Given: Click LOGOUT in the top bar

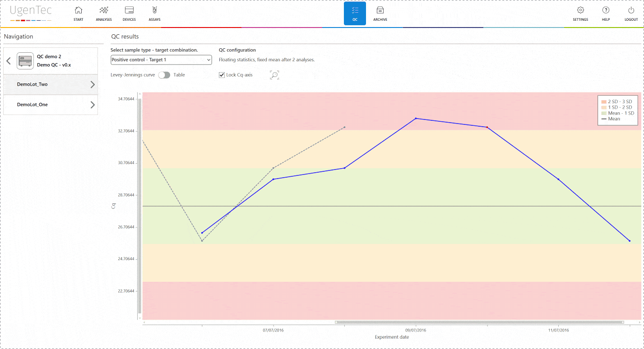Looking at the screenshot, I should coord(630,13).
